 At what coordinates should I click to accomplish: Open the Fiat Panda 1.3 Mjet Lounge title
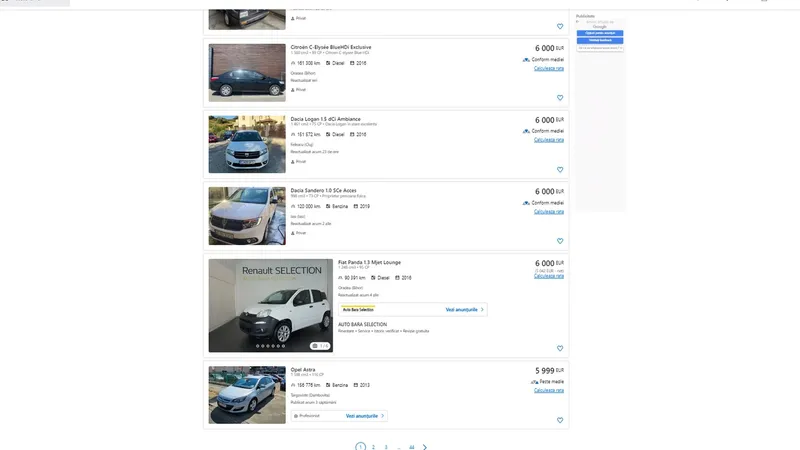pos(369,262)
